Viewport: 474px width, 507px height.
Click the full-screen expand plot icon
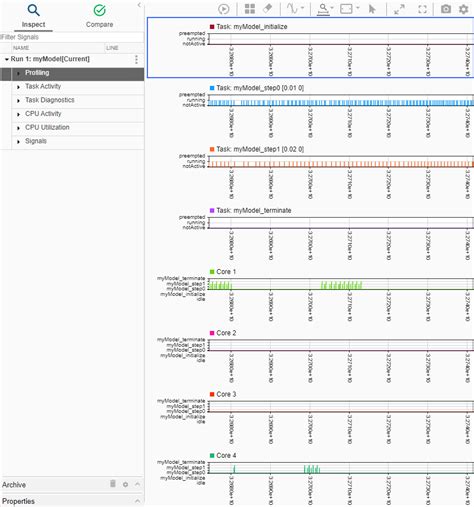[423, 9]
